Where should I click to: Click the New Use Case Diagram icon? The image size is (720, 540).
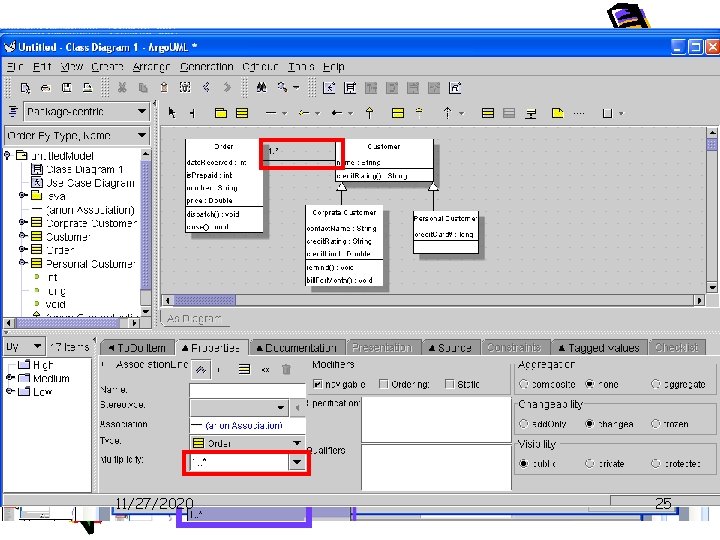click(x=329, y=88)
